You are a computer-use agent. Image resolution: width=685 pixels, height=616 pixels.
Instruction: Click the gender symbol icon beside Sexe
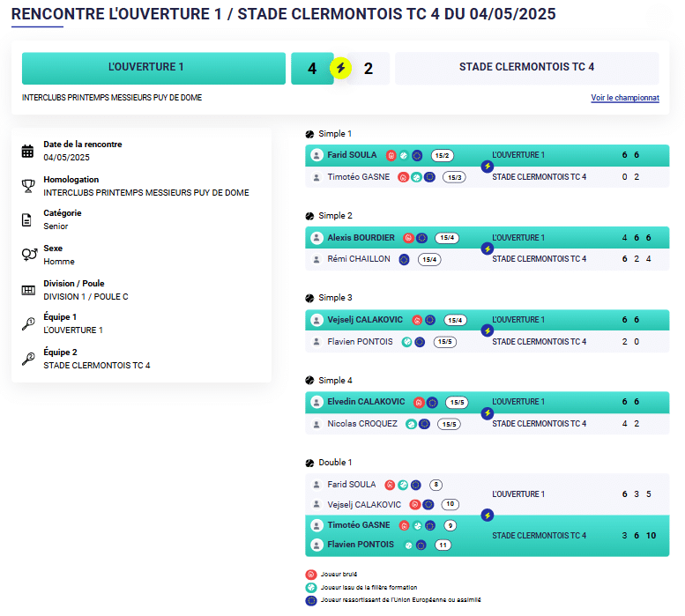(x=28, y=255)
